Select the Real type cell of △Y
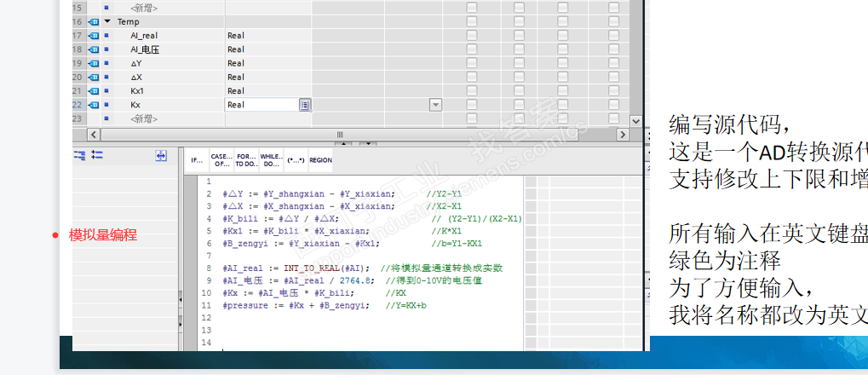The width and height of the screenshot is (868, 375). pos(268,63)
